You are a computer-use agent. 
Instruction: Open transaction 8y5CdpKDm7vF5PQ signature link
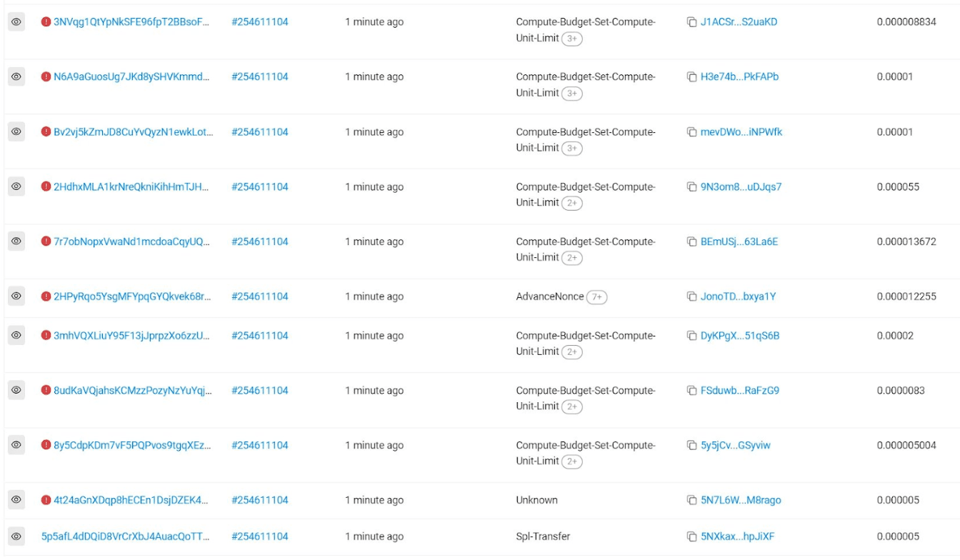(x=132, y=445)
